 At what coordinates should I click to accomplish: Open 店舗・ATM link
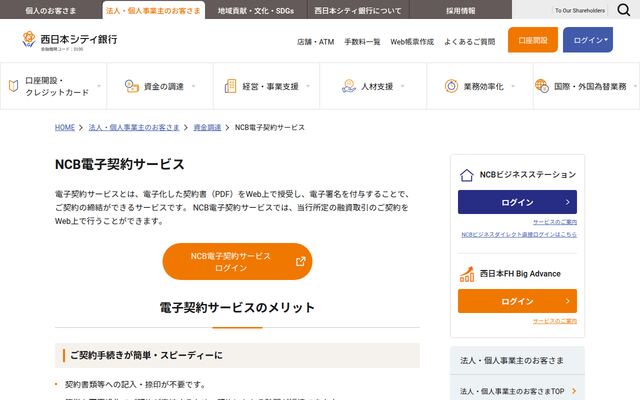coord(316,42)
